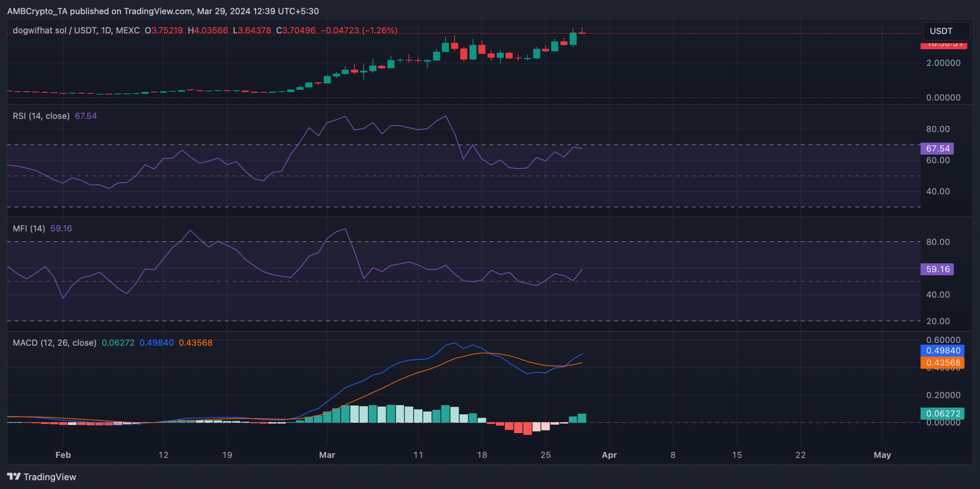
Task: Click the MFI (14) indicator label
Action: click(x=29, y=229)
